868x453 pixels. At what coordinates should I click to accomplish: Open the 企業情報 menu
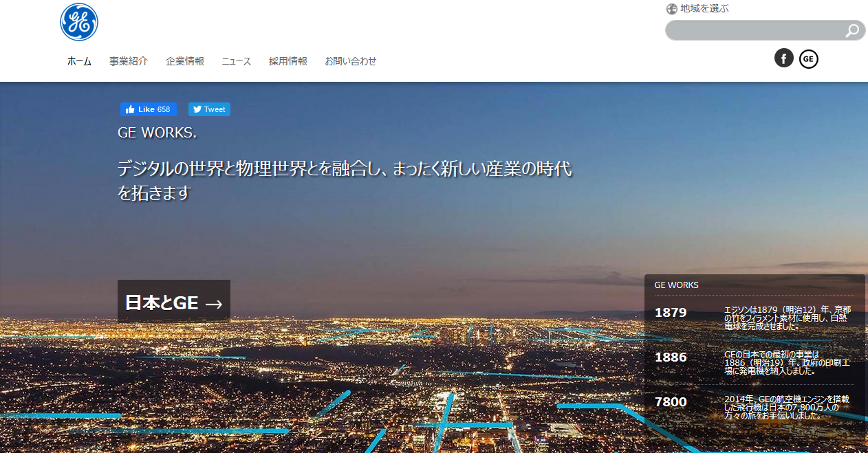(x=185, y=61)
